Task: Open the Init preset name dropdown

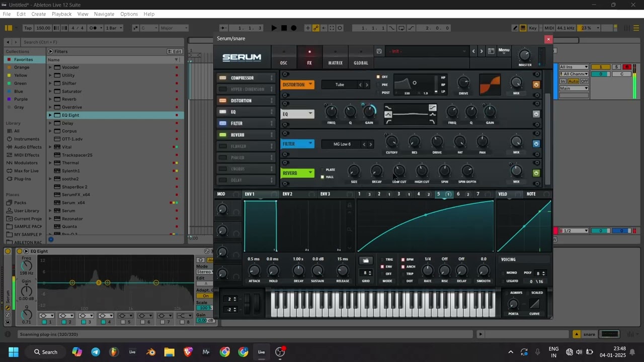Action: coord(428,51)
